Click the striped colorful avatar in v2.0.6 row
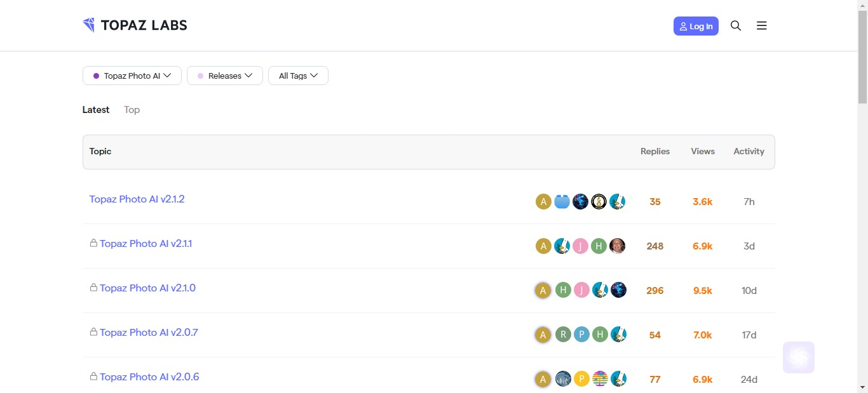 click(600, 380)
